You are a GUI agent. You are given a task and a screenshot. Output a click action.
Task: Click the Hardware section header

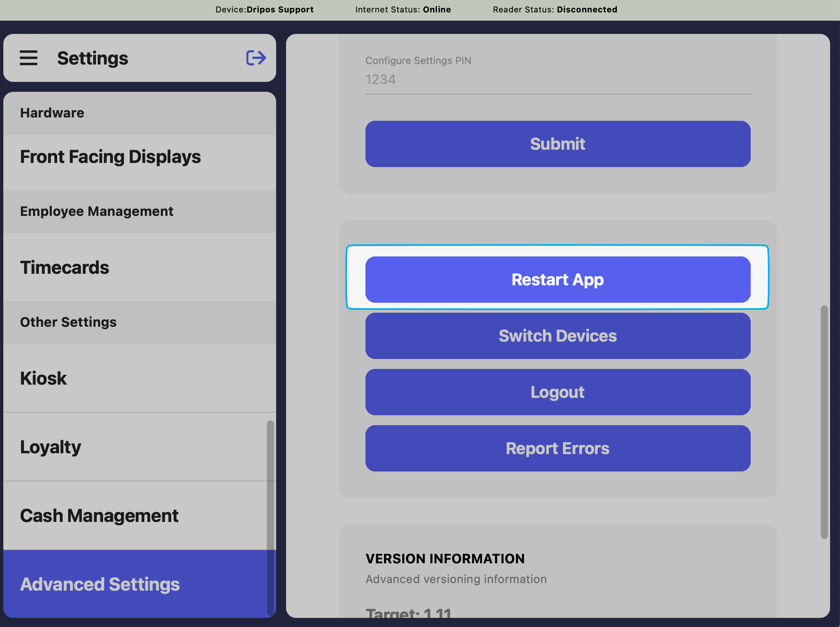tap(52, 113)
